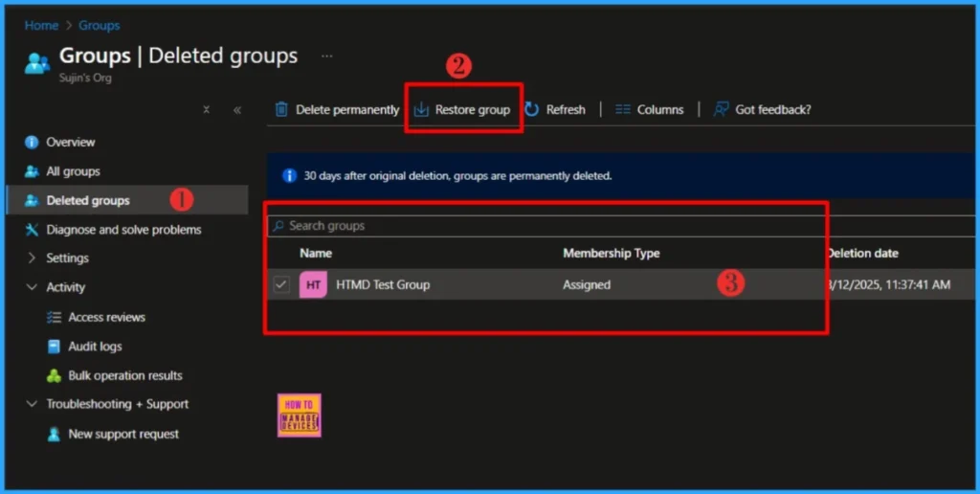Open the HTMD Test Group name
This screenshot has height=494, width=980.
383,284
